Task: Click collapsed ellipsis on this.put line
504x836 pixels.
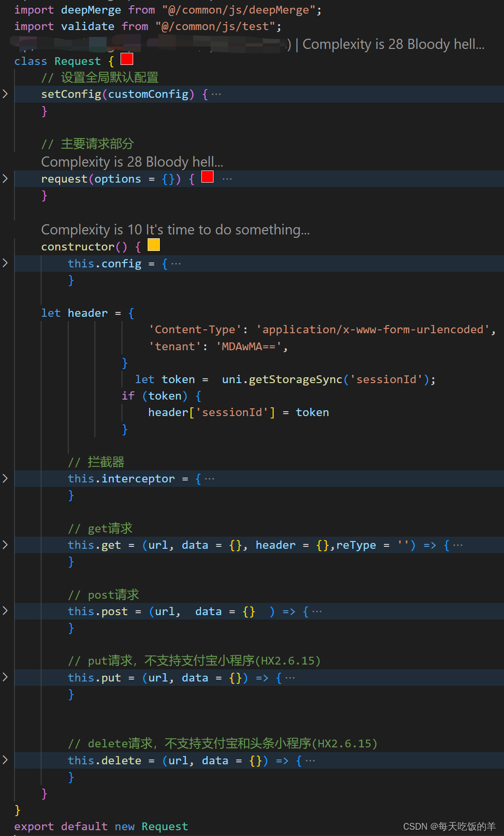Action: point(290,678)
